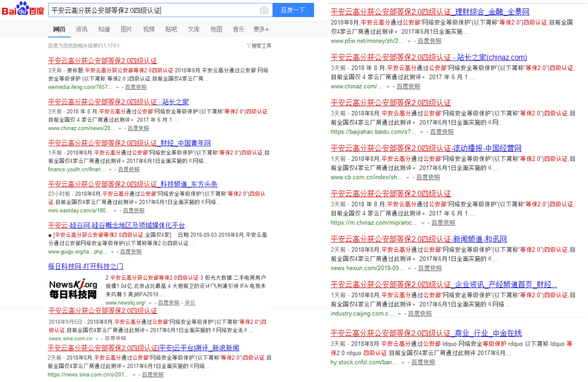This screenshot has height=382, width=588.
Task: Switch to the 贴吧 tab
Action: click(171, 29)
